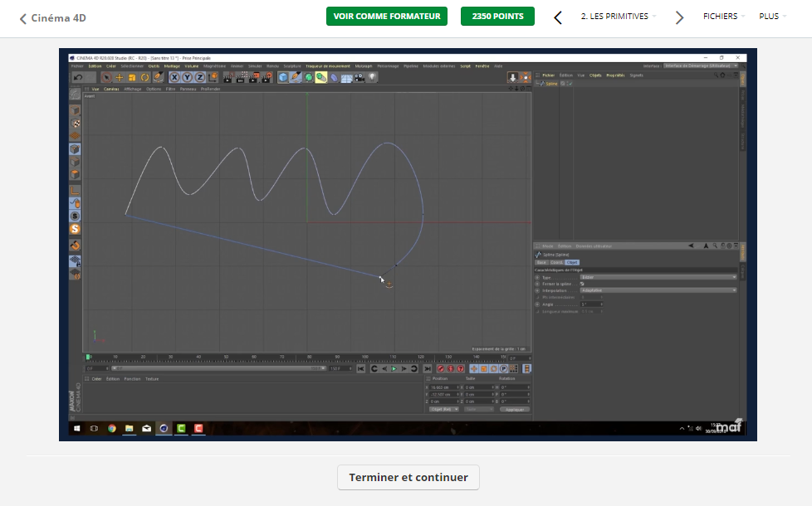Image resolution: width=812 pixels, height=506 pixels.
Task: Click the green subdivision generator icon
Action: tap(309, 78)
